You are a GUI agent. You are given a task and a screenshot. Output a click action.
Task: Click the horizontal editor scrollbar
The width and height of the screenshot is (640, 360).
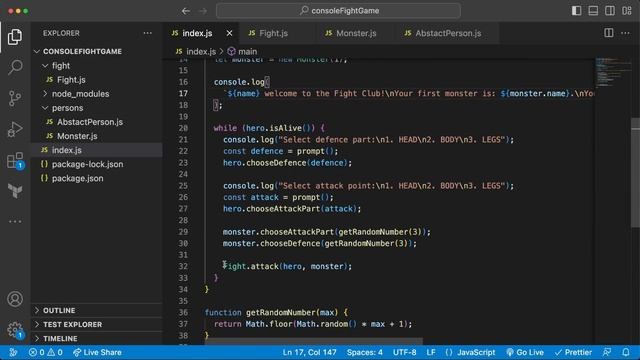[313, 341]
